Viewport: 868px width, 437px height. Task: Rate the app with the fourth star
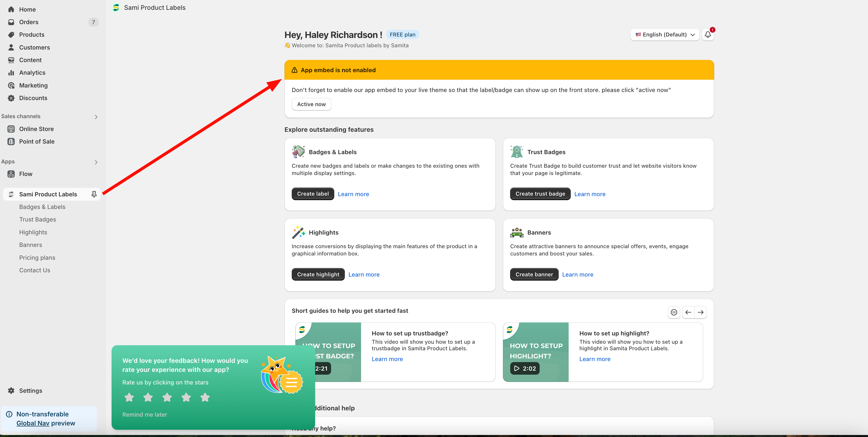[186, 397]
